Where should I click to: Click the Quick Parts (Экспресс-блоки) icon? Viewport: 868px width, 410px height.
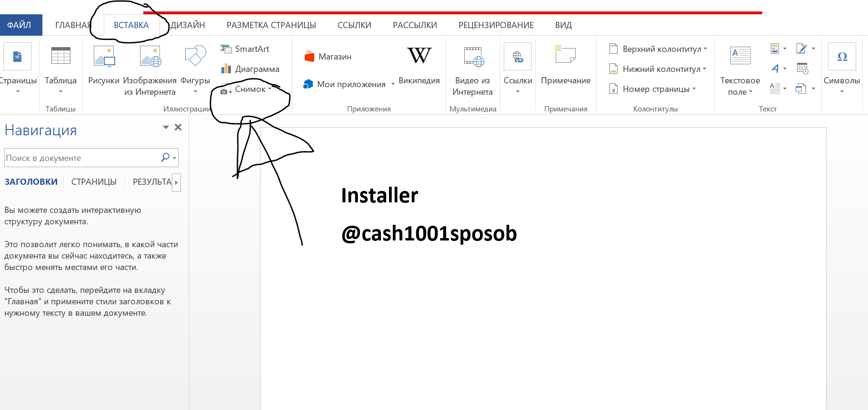click(775, 49)
